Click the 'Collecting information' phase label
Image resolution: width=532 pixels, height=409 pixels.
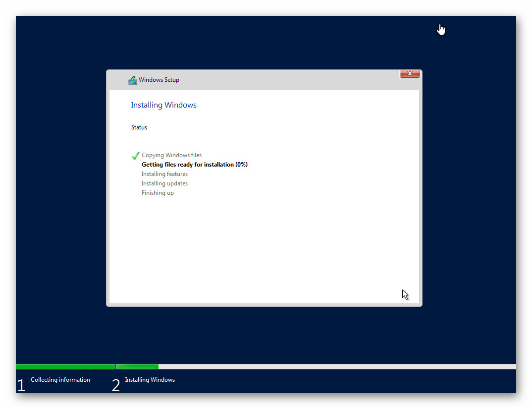(x=60, y=380)
